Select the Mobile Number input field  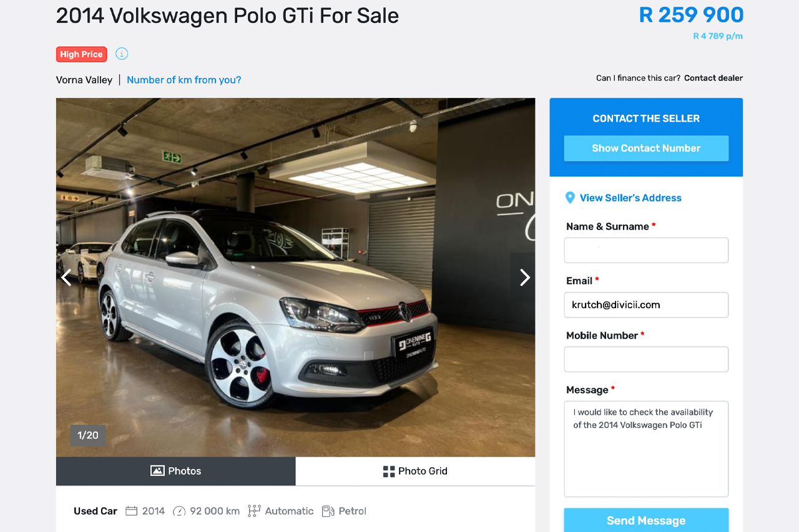pyautogui.click(x=646, y=359)
